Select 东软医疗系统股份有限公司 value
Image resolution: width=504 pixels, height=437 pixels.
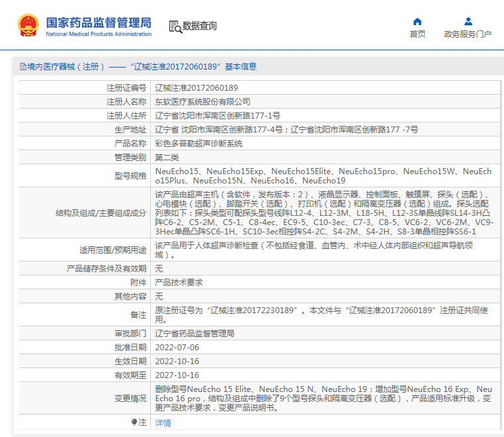tap(202, 102)
